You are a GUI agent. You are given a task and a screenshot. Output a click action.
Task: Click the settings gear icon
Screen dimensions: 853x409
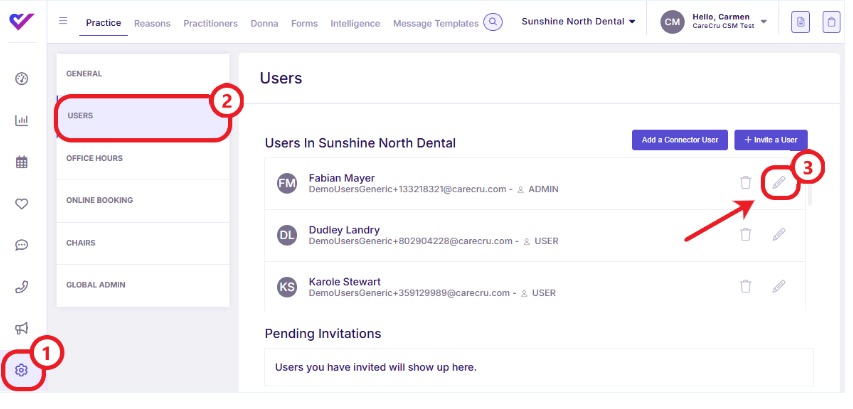21,370
